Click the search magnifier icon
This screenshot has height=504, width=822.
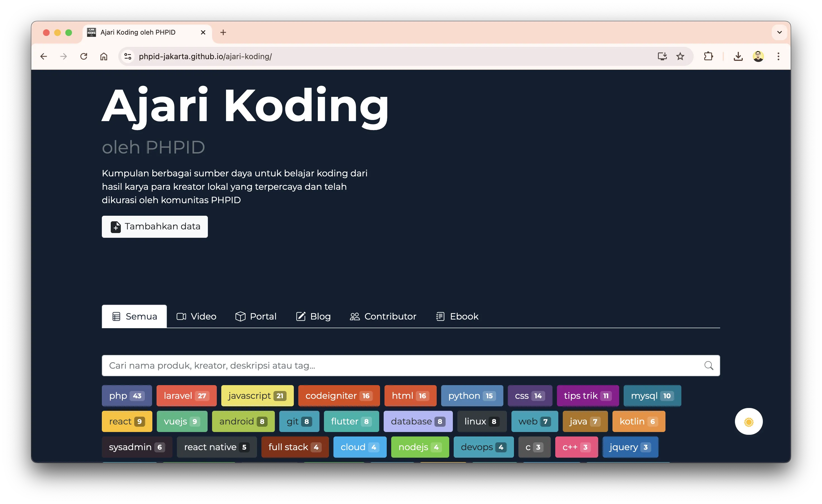click(708, 366)
